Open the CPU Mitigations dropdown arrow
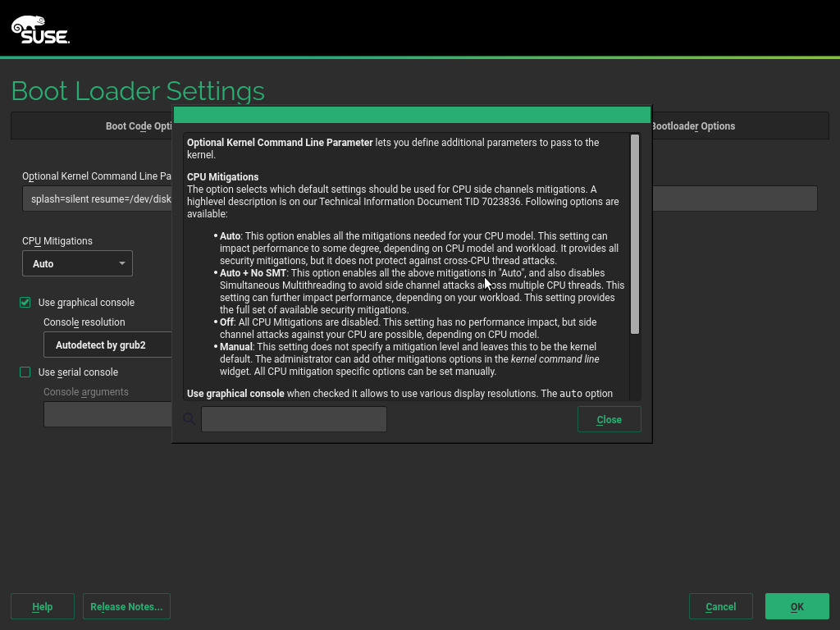840x630 pixels. coord(121,263)
